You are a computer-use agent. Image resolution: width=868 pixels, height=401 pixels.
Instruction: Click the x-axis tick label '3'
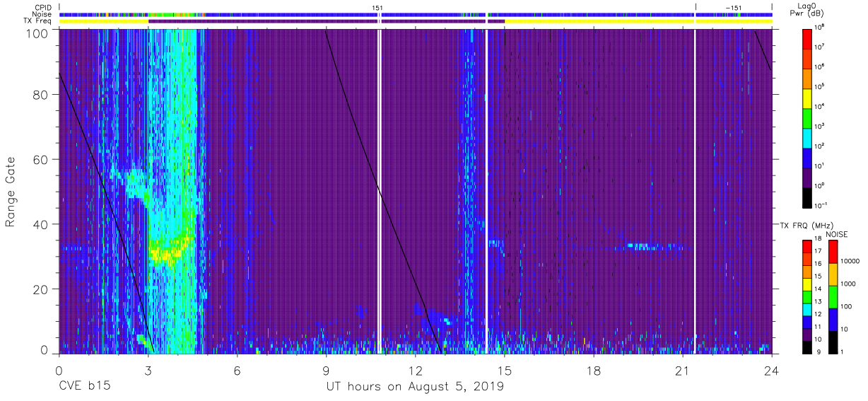[x=148, y=371]
